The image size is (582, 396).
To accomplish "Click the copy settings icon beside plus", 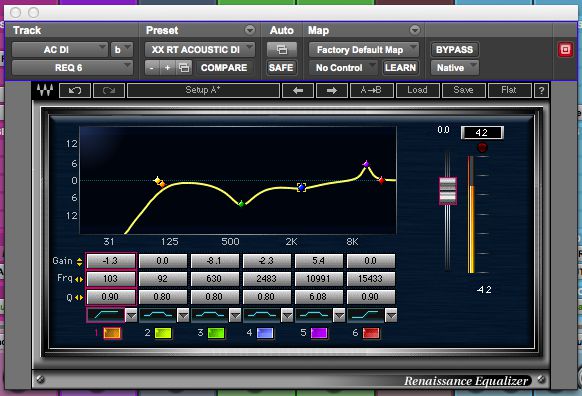I will coord(184,68).
